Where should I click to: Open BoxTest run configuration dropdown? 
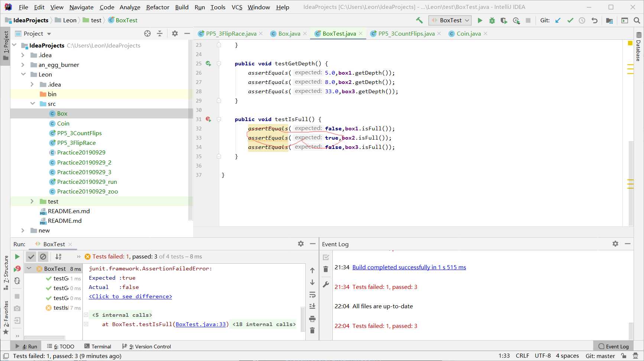[x=450, y=20]
